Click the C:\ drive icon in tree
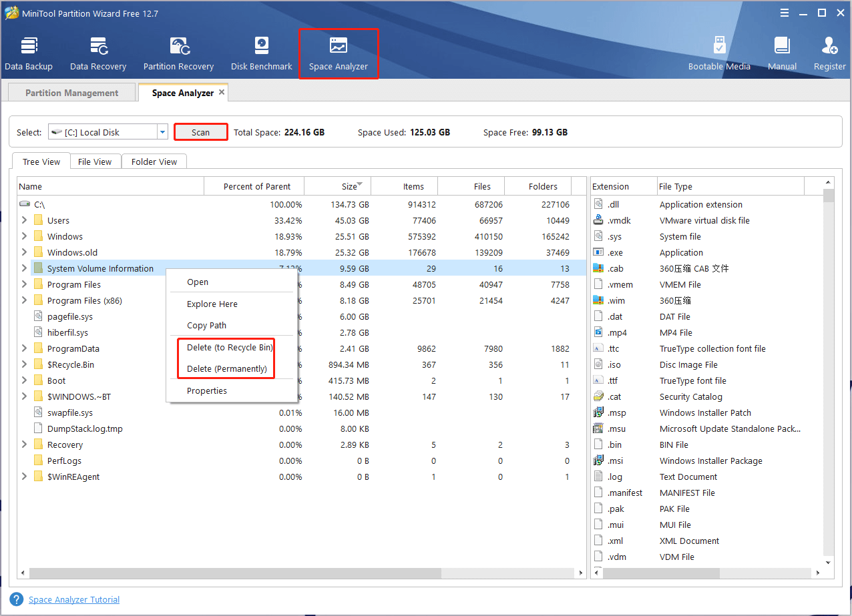The width and height of the screenshot is (852, 616). [25, 204]
